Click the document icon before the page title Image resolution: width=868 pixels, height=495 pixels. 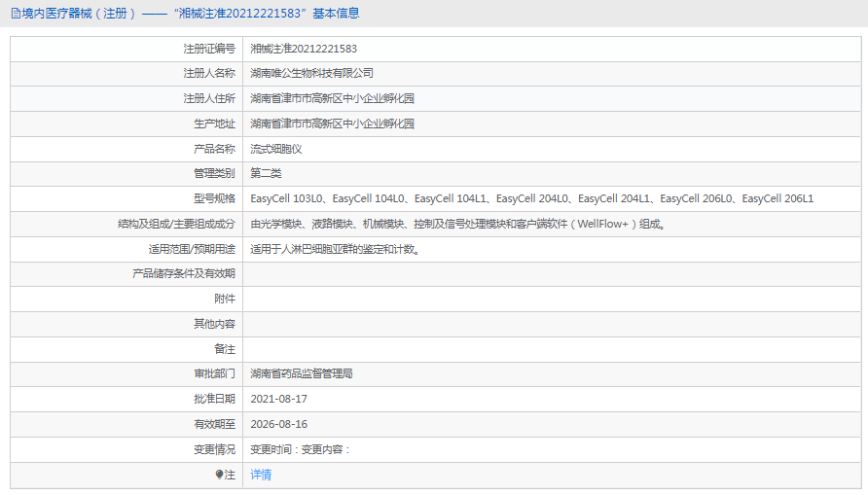[x=16, y=14]
